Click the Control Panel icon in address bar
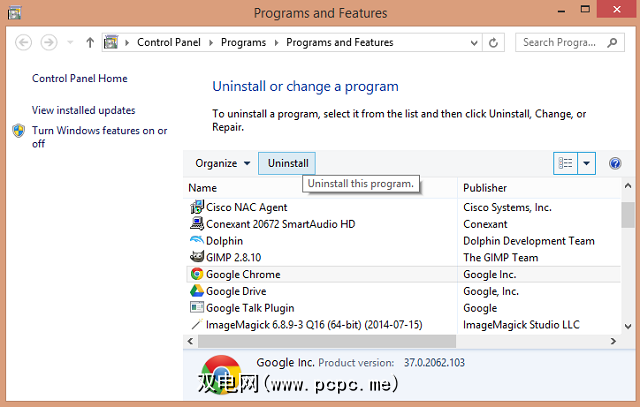 click(111, 42)
